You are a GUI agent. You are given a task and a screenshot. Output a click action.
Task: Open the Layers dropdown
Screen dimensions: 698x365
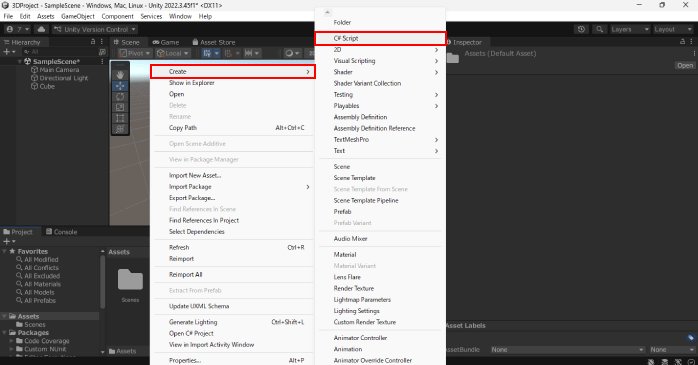630,29
